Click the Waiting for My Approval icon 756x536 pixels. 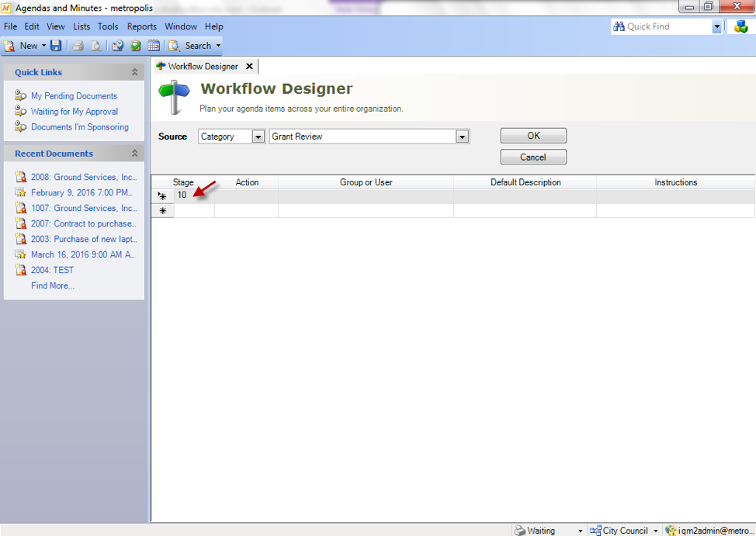[20, 111]
